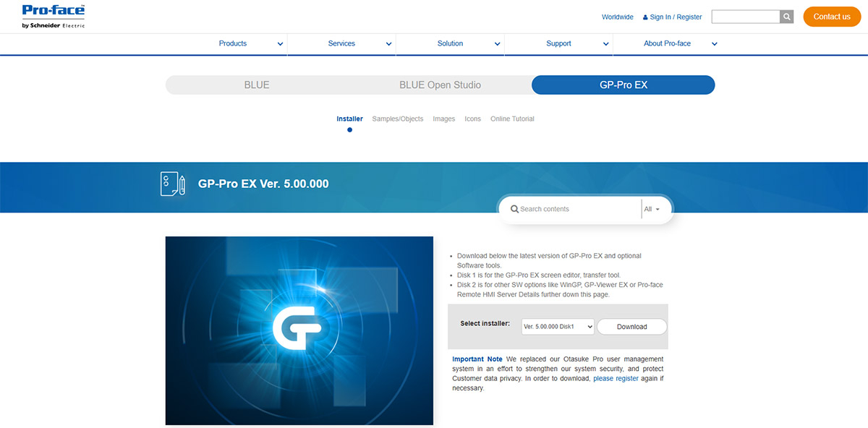This screenshot has height=428, width=868.
Task: Click the Select installer: label
Action: [x=485, y=323]
